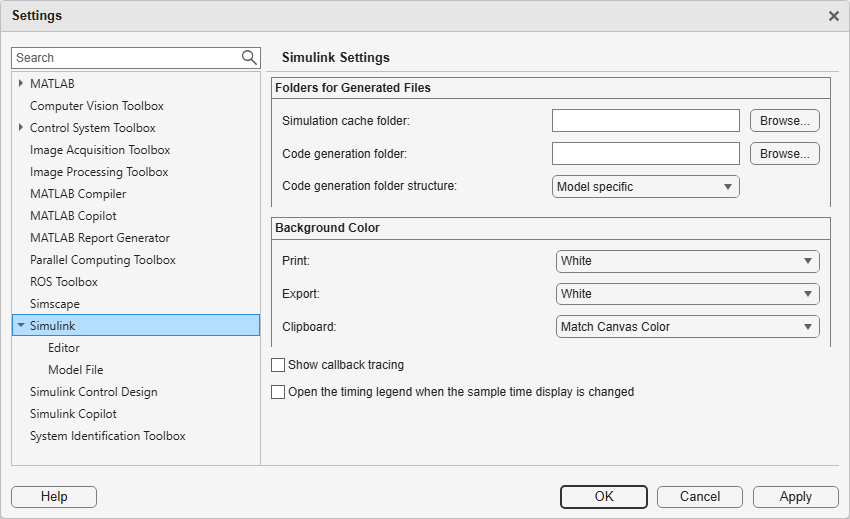
Task: Select Parallel Computing Toolbox item
Action: pos(102,260)
